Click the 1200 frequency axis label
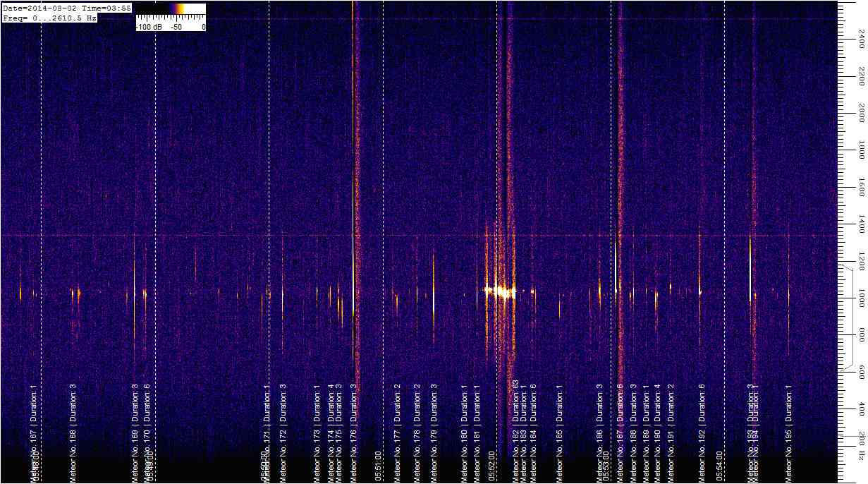 coord(861,262)
